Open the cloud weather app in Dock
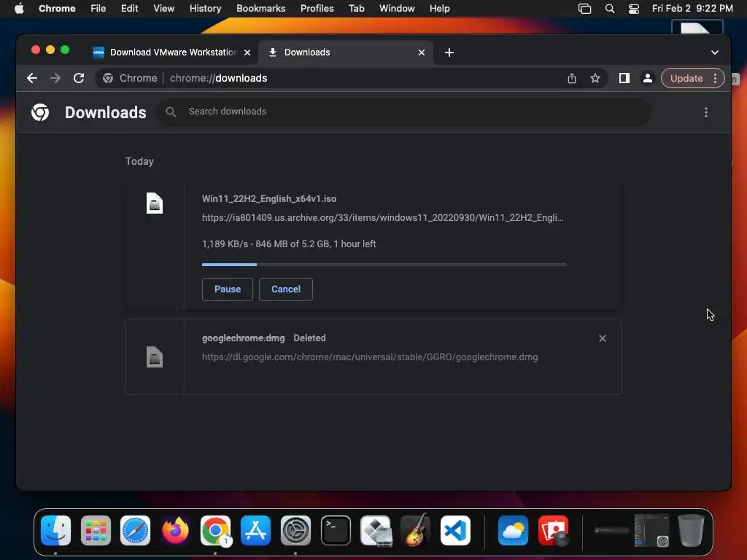The height and width of the screenshot is (560, 747). point(513,531)
